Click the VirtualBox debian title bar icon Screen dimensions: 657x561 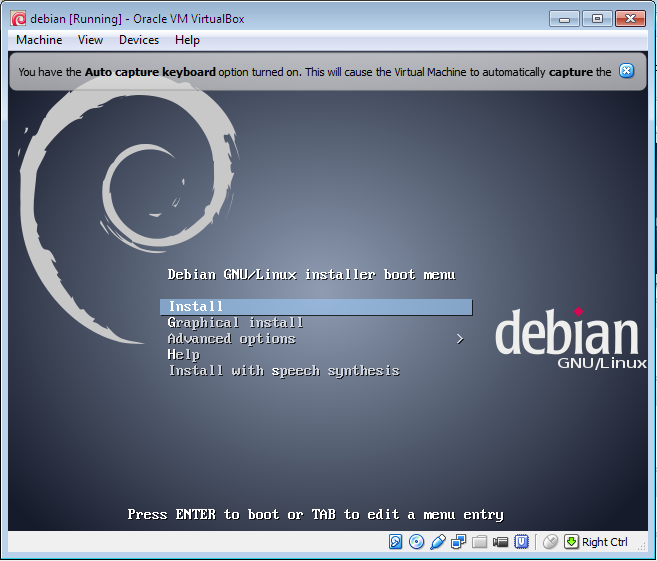18,19
